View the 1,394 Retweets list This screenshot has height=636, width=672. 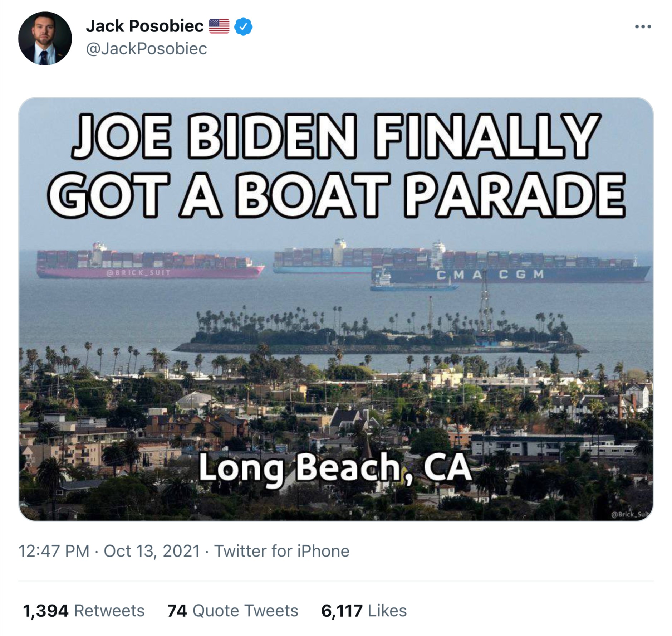pos(83,611)
